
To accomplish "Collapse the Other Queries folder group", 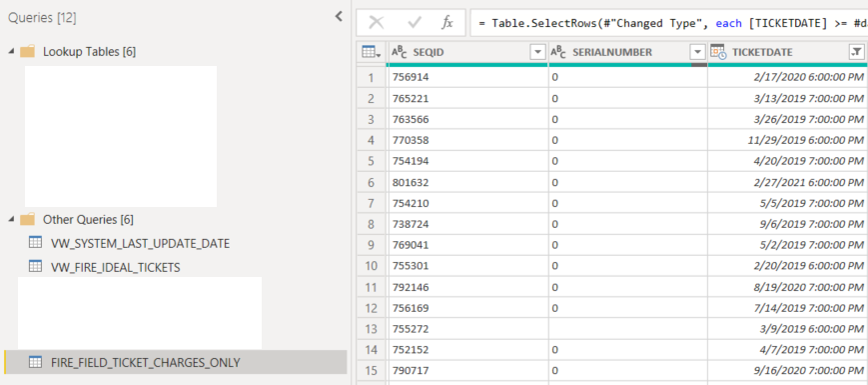I will click(12, 219).
